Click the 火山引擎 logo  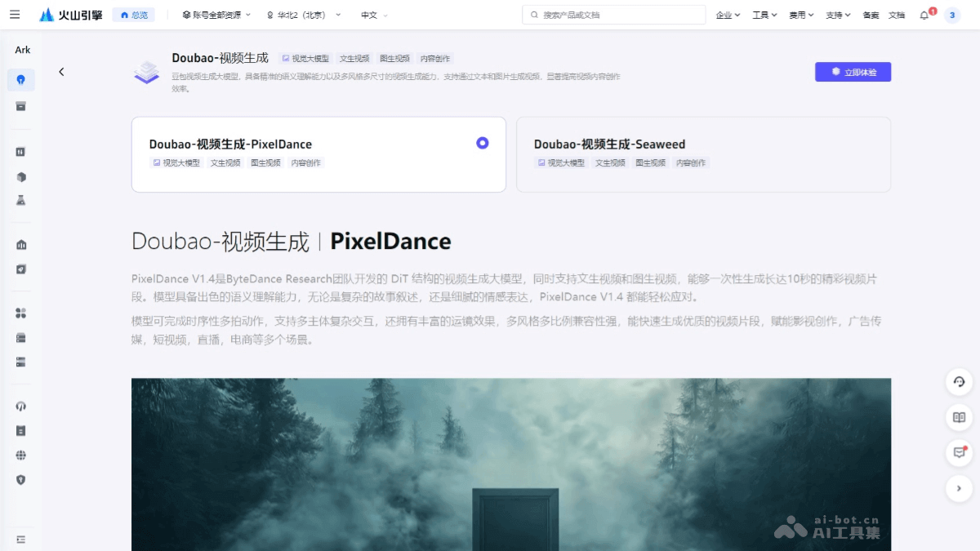tap(70, 14)
